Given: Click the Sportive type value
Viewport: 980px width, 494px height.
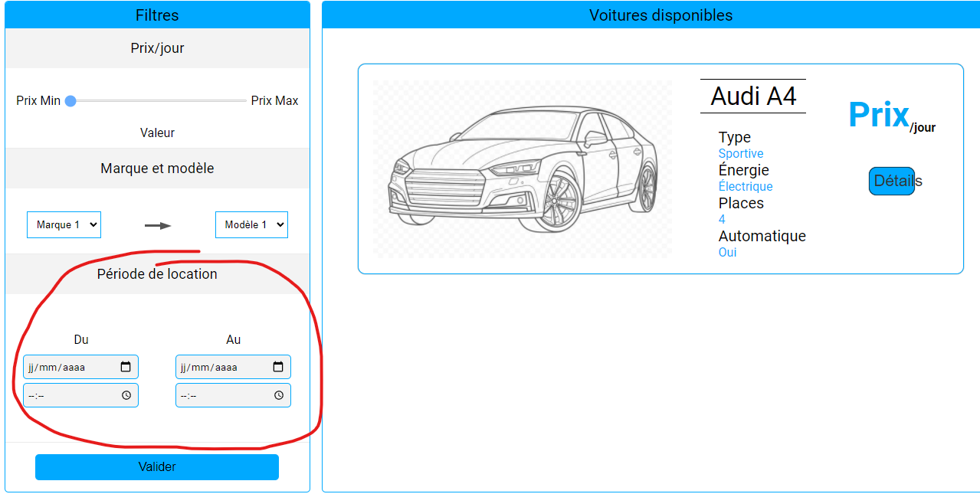Looking at the screenshot, I should point(741,154).
